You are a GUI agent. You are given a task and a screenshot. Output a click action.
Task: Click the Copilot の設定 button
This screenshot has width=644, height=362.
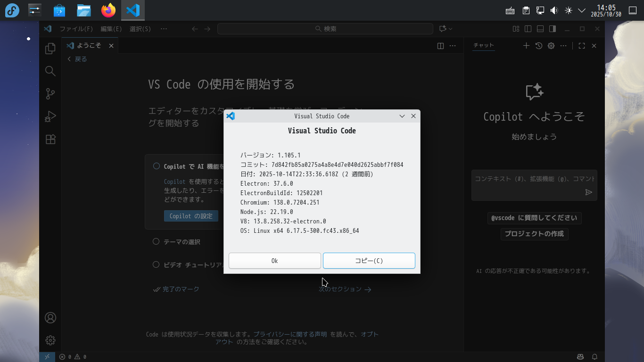tap(191, 216)
